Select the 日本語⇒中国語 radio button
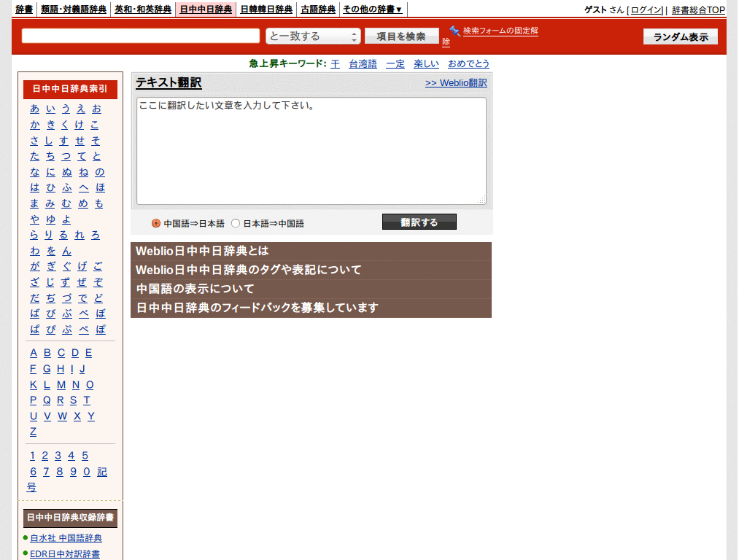This screenshot has height=560, width=747. tap(236, 223)
